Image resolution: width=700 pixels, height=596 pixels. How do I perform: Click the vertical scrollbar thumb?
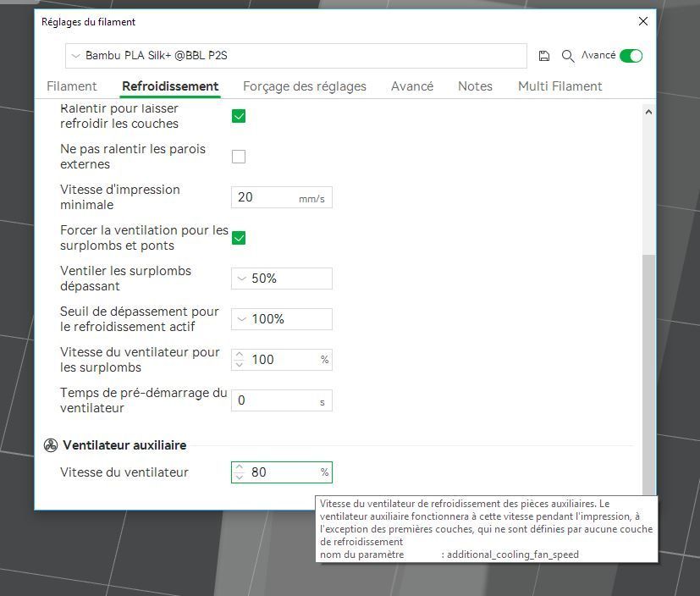point(648,375)
